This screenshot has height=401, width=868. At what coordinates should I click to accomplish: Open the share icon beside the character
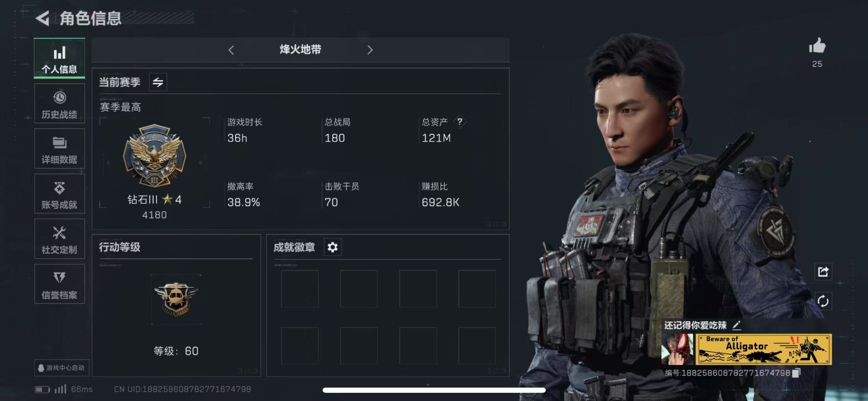click(823, 272)
